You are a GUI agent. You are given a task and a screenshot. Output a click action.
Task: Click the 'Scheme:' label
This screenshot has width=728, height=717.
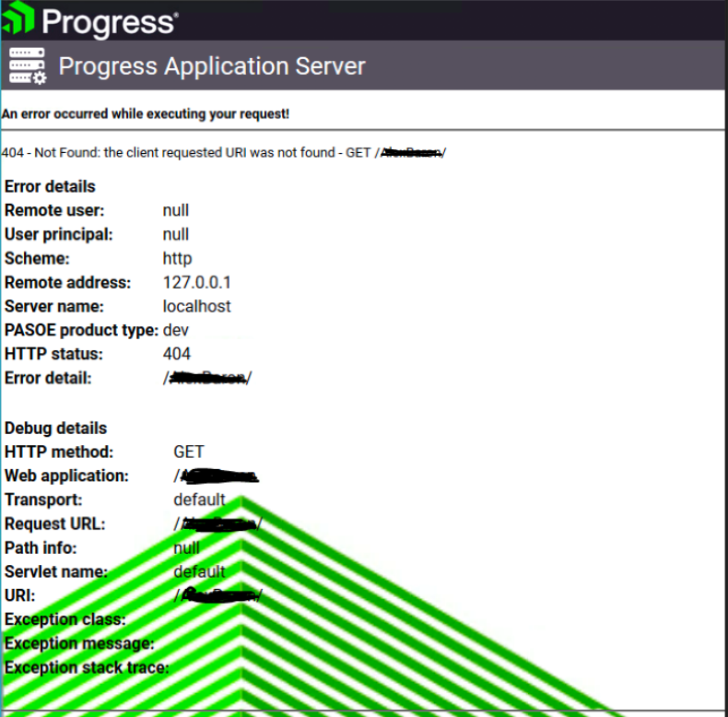[x=37, y=259]
